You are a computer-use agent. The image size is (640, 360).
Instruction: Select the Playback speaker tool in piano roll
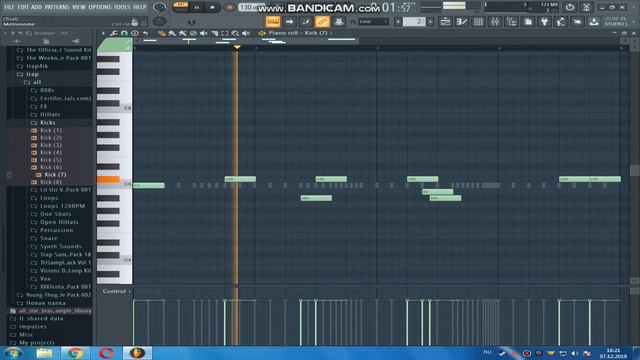pos(246,33)
